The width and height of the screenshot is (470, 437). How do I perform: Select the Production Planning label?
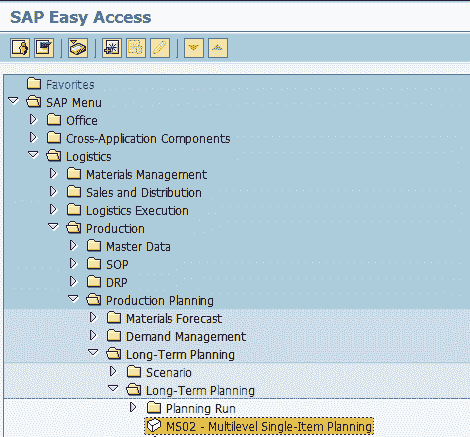point(160,300)
